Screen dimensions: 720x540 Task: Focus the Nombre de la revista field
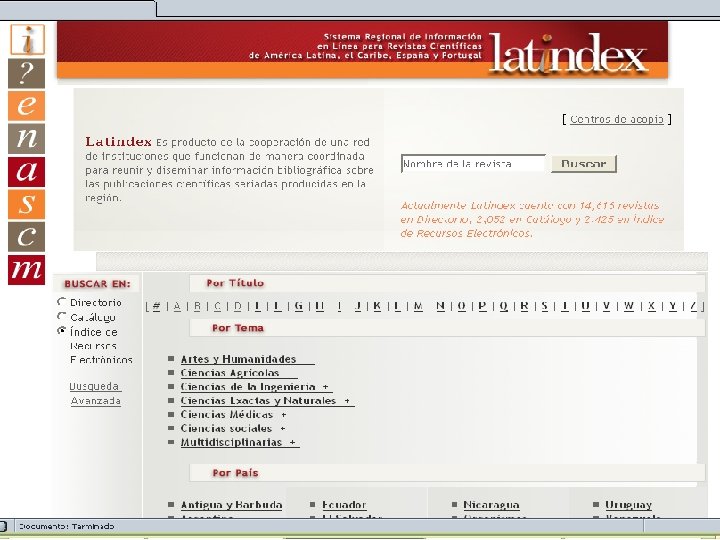coord(473,163)
